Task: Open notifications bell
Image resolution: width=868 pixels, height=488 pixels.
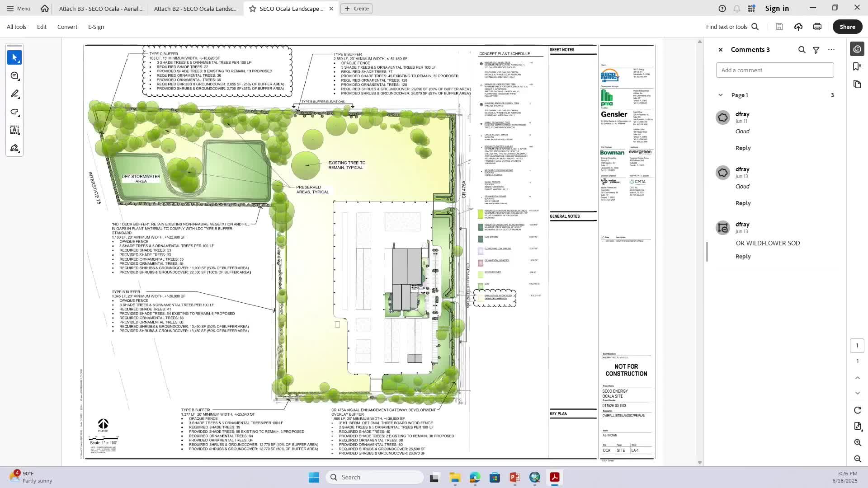Action: [736, 9]
